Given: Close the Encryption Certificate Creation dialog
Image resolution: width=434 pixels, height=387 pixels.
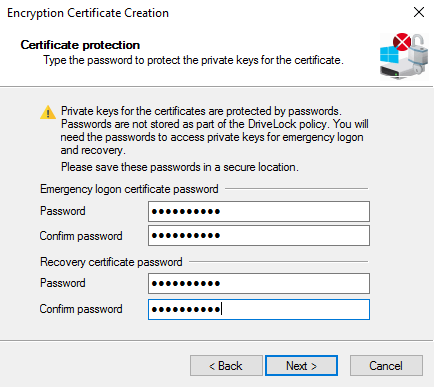Looking at the screenshot, I should (x=419, y=12).
